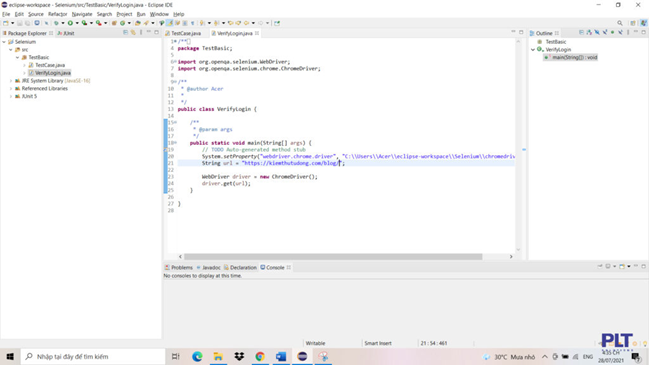Toggle Hide Local Types in Outline
The image size is (649, 365).
coord(620,32)
